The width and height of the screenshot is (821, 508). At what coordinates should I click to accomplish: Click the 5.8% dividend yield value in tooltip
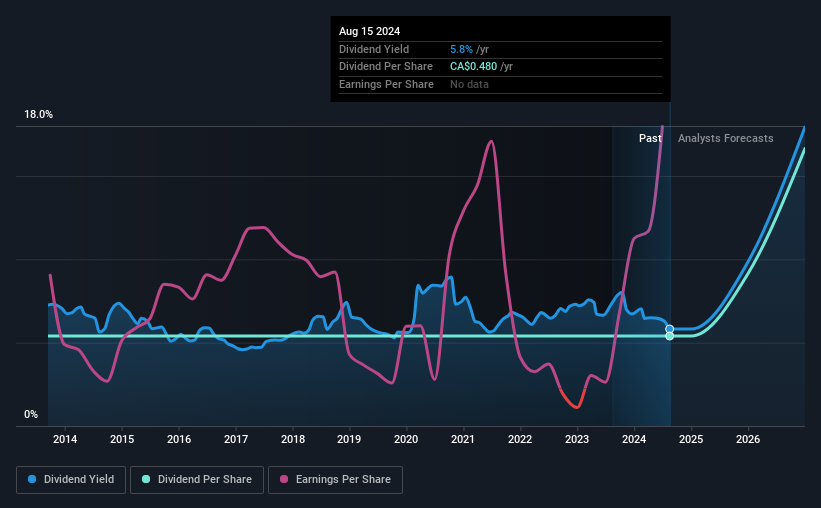pyautogui.click(x=461, y=49)
